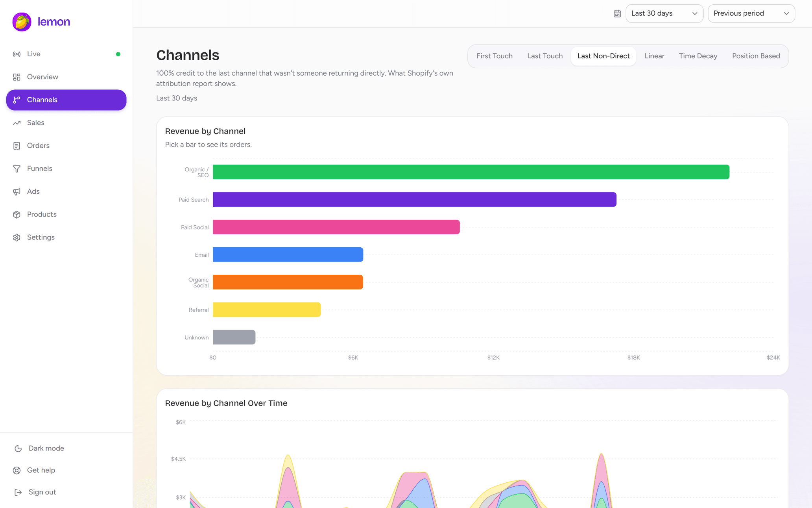Viewport: 812px width, 508px height.
Task: Click the Orders document icon
Action: click(17, 146)
